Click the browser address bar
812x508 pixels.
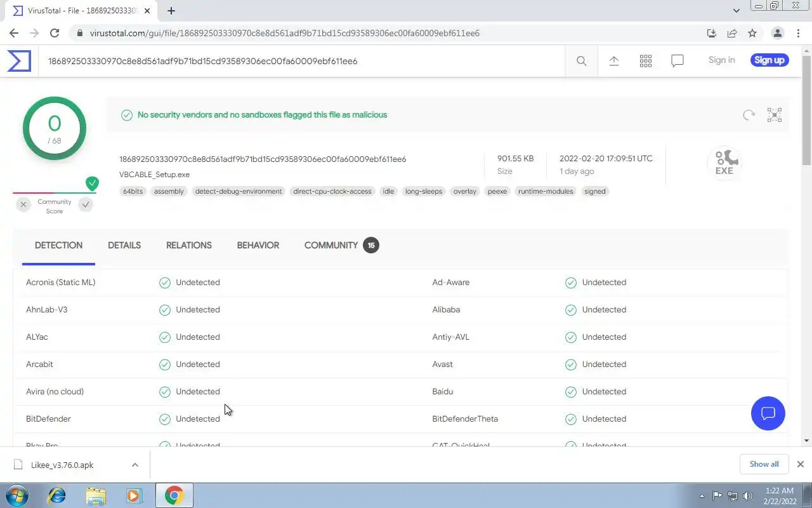pos(387,33)
